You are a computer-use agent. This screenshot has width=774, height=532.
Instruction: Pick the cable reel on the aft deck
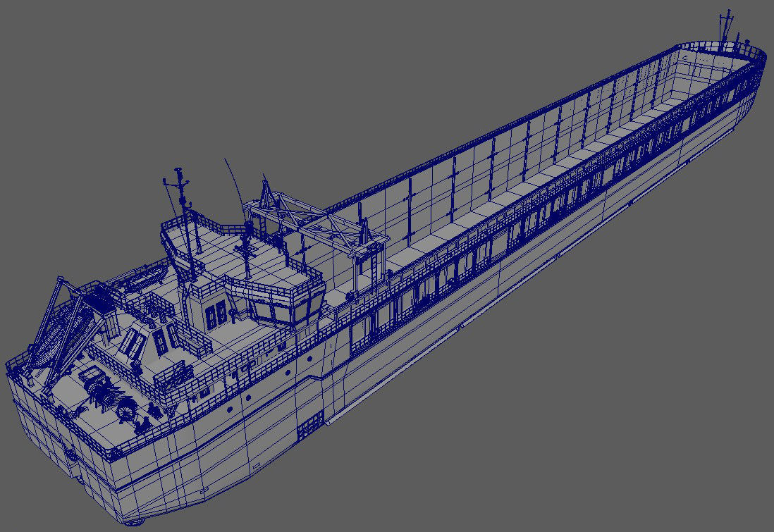pyautogui.click(x=127, y=411)
